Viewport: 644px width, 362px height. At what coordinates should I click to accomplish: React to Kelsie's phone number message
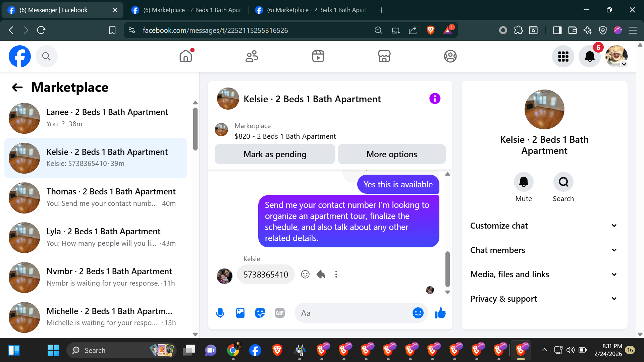point(305,275)
